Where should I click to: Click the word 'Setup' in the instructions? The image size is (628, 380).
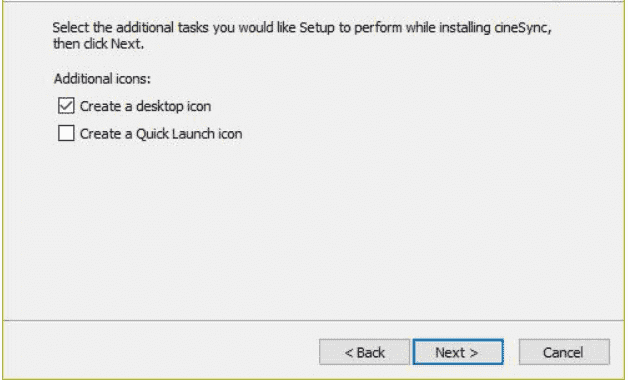pyautogui.click(x=317, y=28)
